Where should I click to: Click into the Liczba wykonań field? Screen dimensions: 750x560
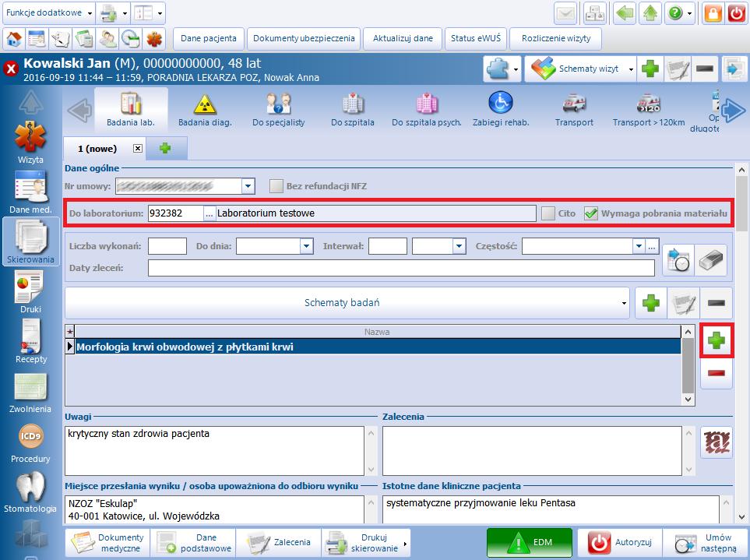(167, 246)
